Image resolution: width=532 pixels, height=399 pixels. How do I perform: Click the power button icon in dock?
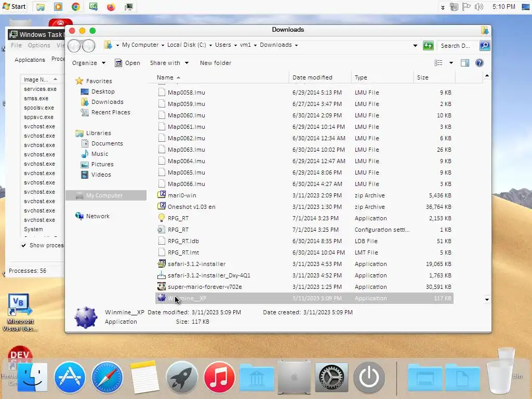369,377
